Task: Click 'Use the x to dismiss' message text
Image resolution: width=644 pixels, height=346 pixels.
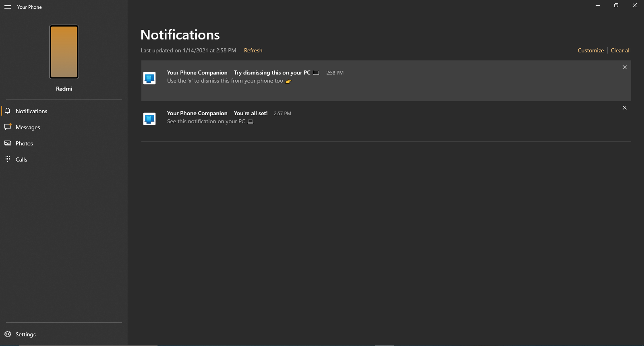Action: pyautogui.click(x=225, y=81)
